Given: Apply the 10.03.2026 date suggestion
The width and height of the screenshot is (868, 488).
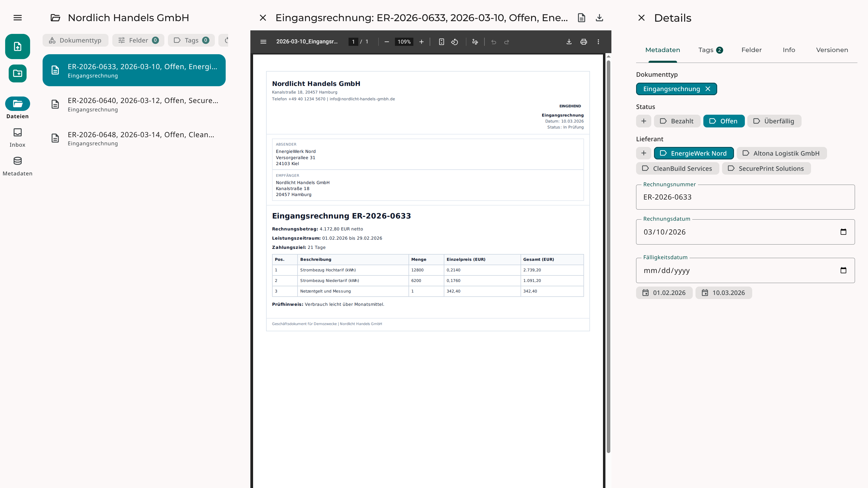Looking at the screenshot, I should click(x=724, y=293).
